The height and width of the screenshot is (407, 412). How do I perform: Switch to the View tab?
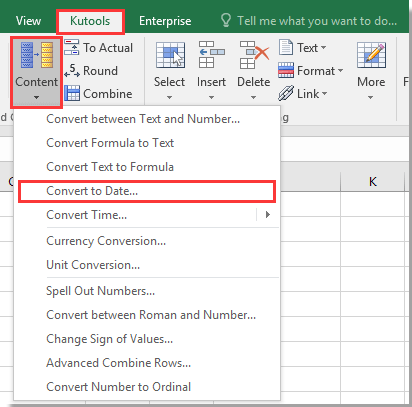coord(28,21)
